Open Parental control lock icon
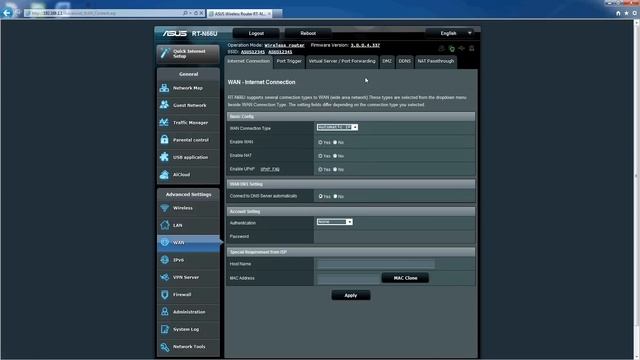The width and height of the screenshot is (640, 360). (164, 140)
